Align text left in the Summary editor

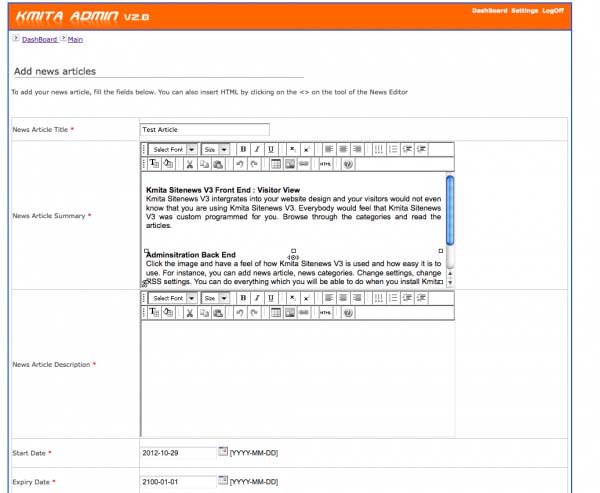click(329, 149)
